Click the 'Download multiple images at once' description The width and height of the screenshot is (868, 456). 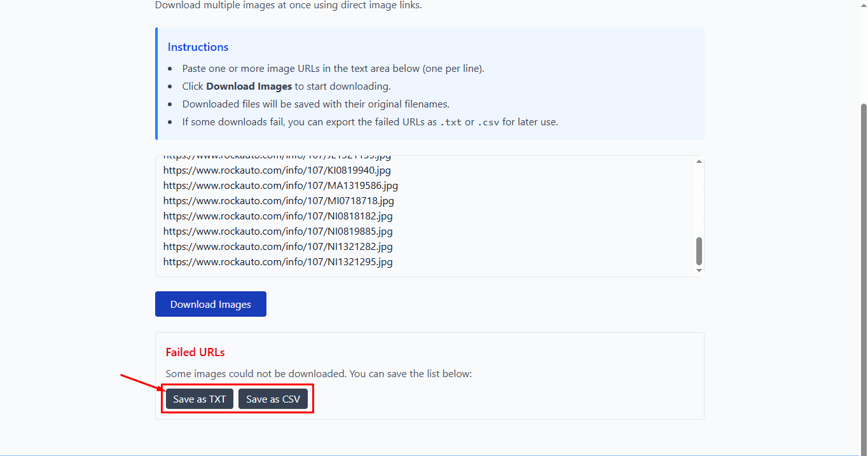pyautogui.click(x=288, y=5)
